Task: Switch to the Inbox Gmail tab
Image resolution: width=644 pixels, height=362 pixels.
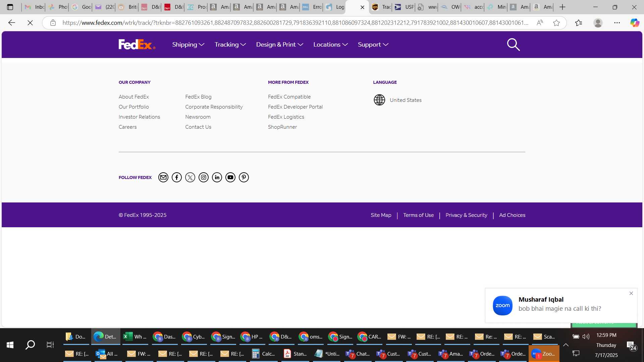Action: pos(34,7)
